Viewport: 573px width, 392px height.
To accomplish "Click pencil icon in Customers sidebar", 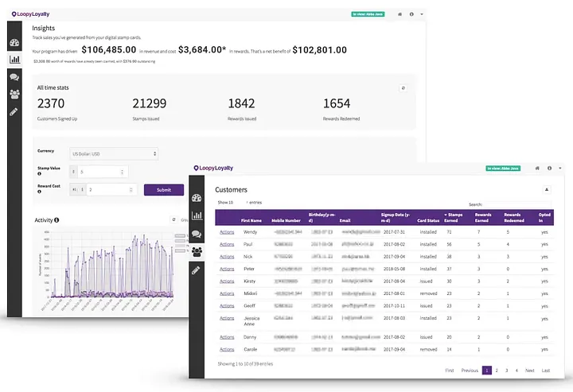I will (x=196, y=270).
